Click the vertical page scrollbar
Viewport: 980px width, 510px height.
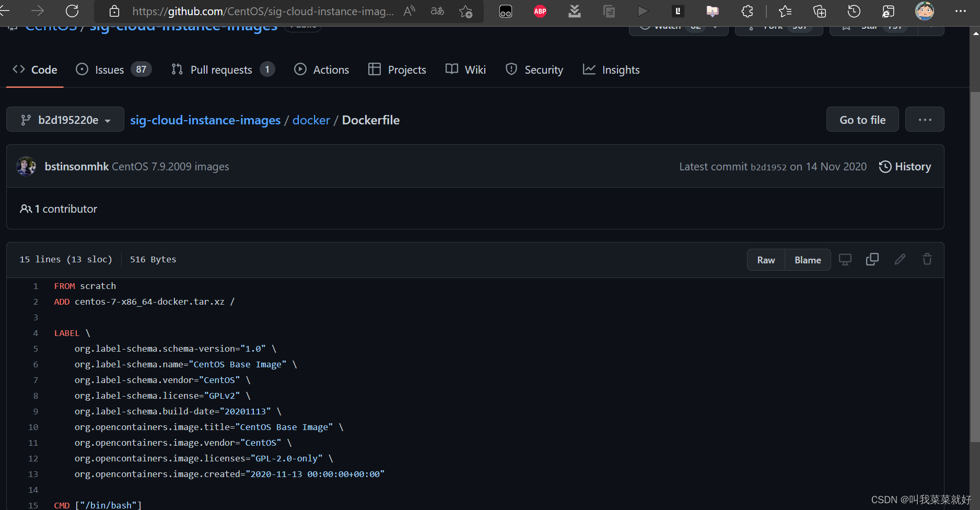975,266
